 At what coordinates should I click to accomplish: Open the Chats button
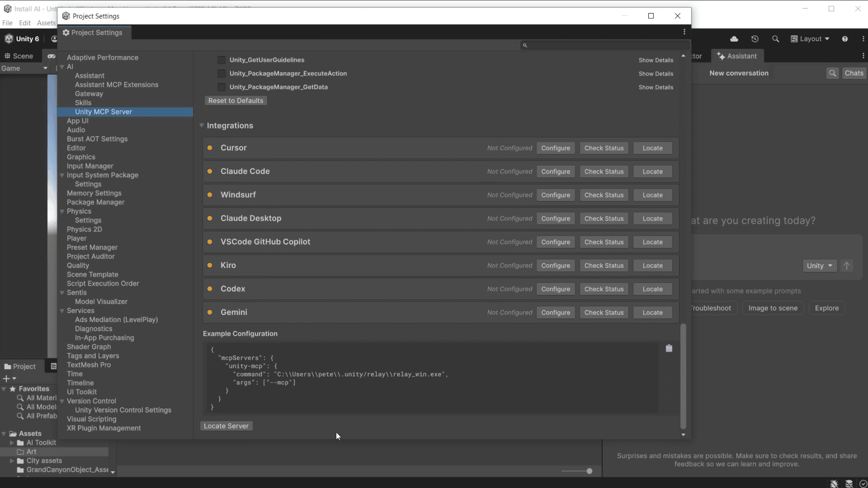pos(854,73)
